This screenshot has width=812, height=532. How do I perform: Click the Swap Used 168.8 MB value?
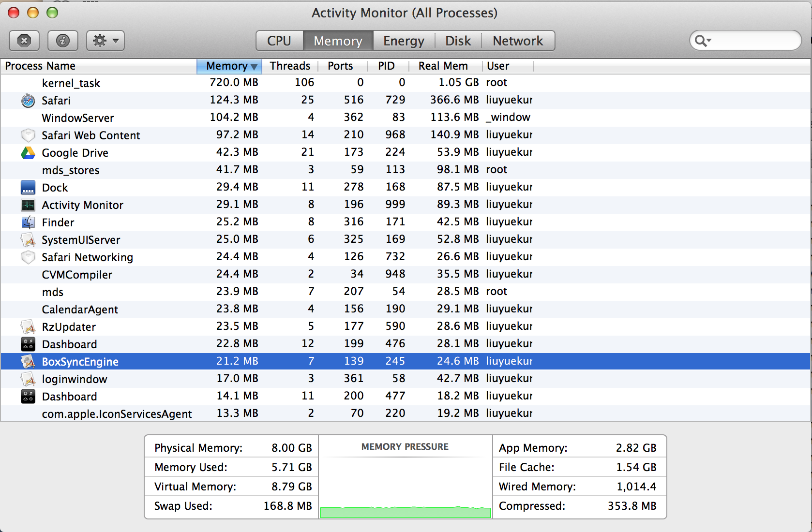click(288, 506)
